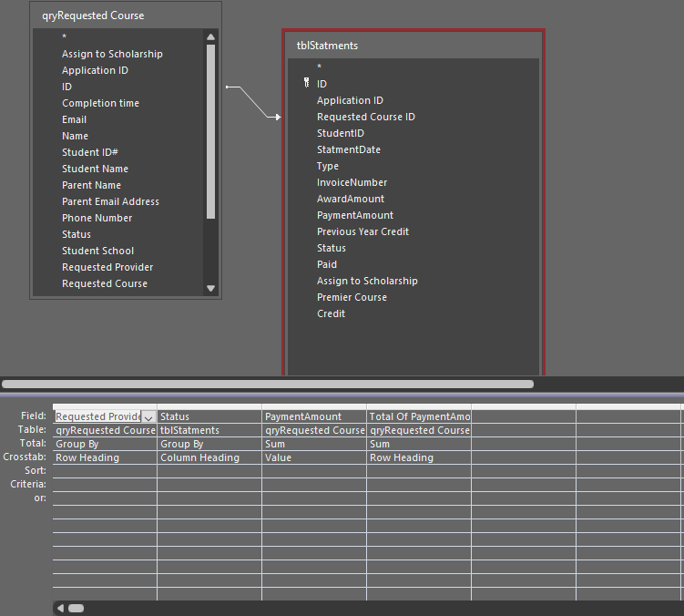Screen dimensions: 684x616
Task: Click Total cell Group By for Status
Action: (x=209, y=444)
